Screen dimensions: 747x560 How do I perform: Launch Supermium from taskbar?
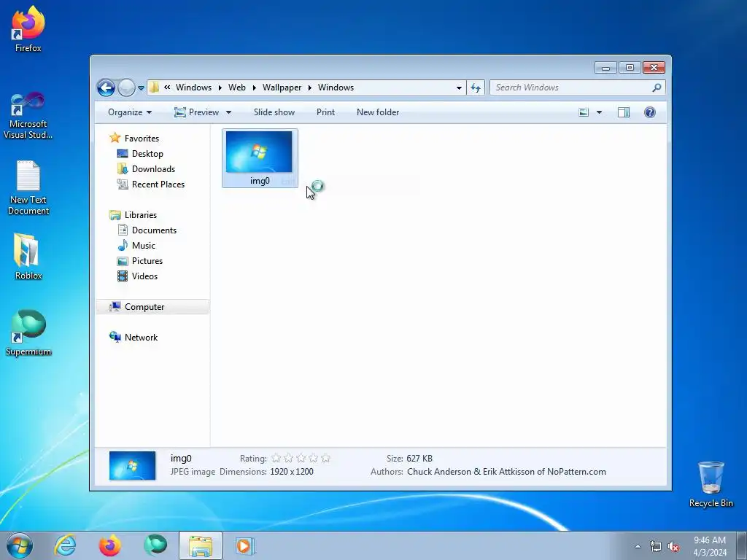point(155,545)
